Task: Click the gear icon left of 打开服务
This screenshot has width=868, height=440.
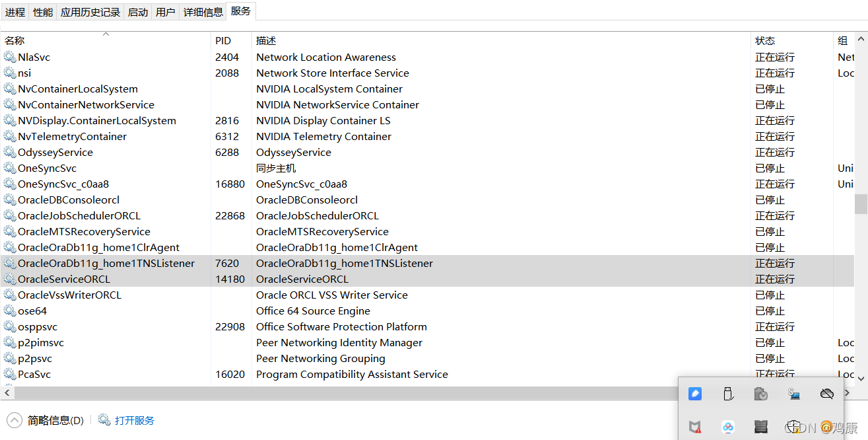Action: [x=104, y=420]
